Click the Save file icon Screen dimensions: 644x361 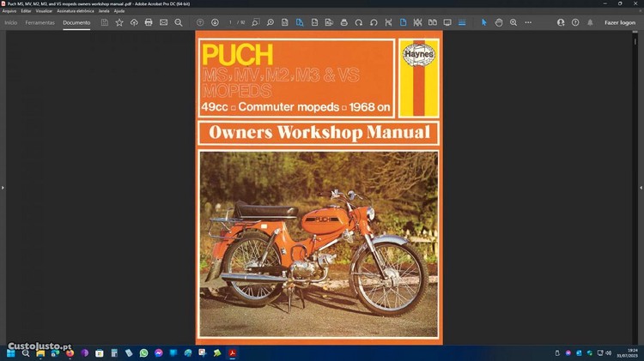coord(105,22)
